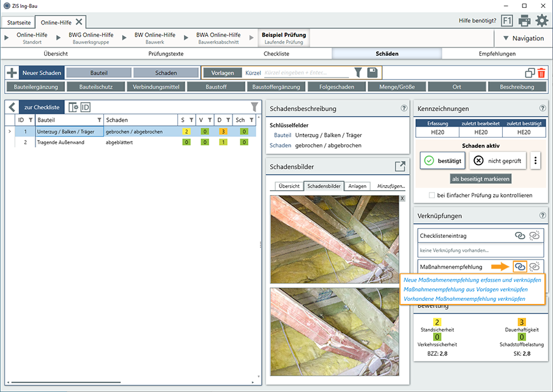
Task: Open settings gear in top right
Action: [x=542, y=21]
